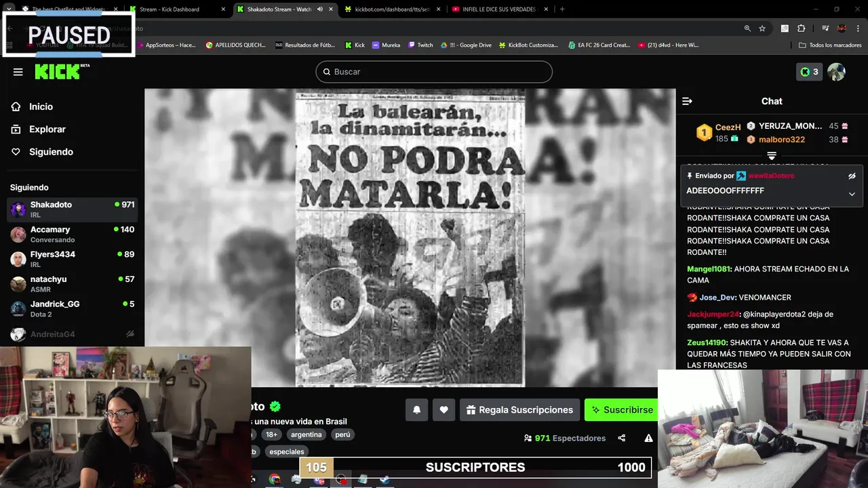Open the Kick hamburger menu

click(x=18, y=72)
